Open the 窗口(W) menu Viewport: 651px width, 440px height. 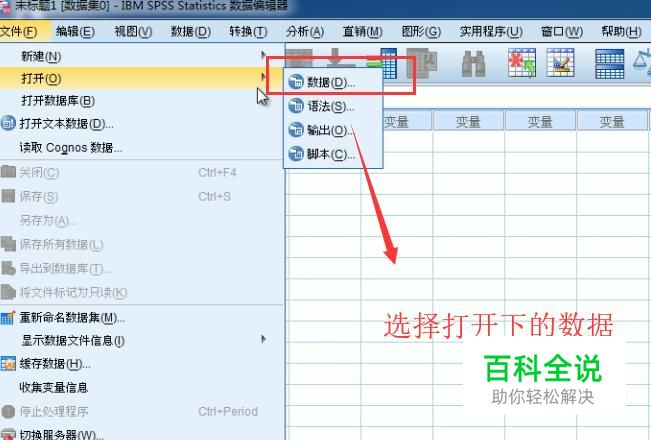coord(562,31)
